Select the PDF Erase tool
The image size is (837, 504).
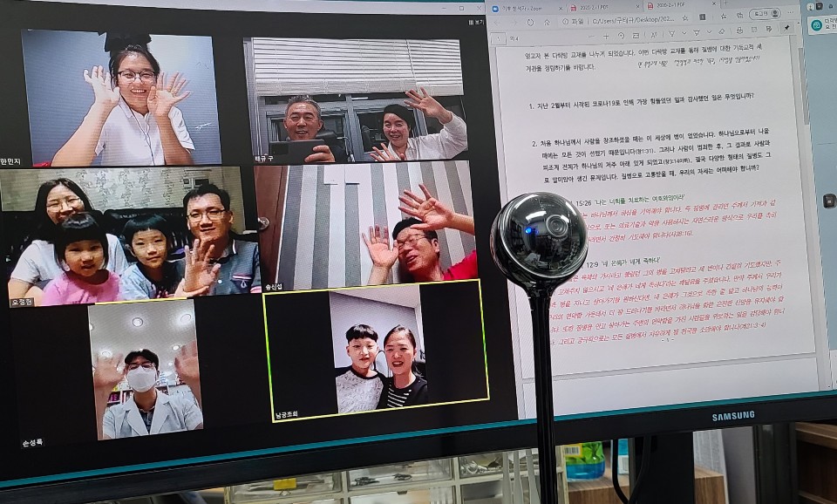click(721, 32)
